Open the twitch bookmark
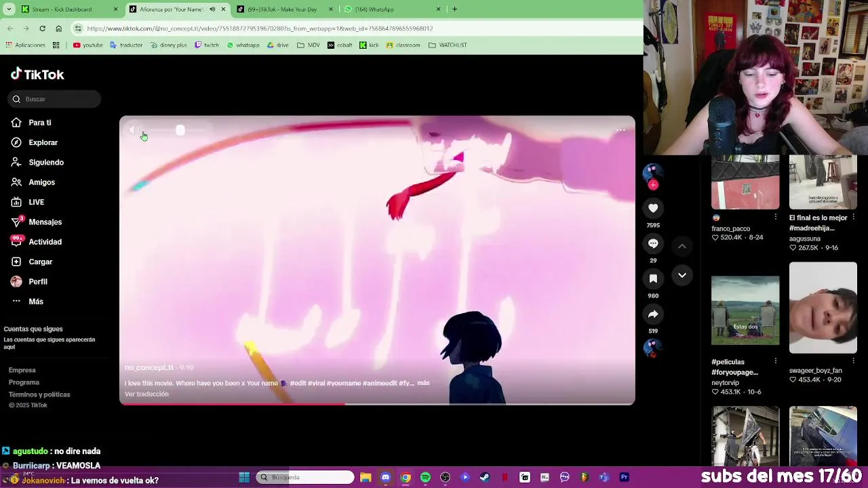The image size is (868, 488). point(207,45)
